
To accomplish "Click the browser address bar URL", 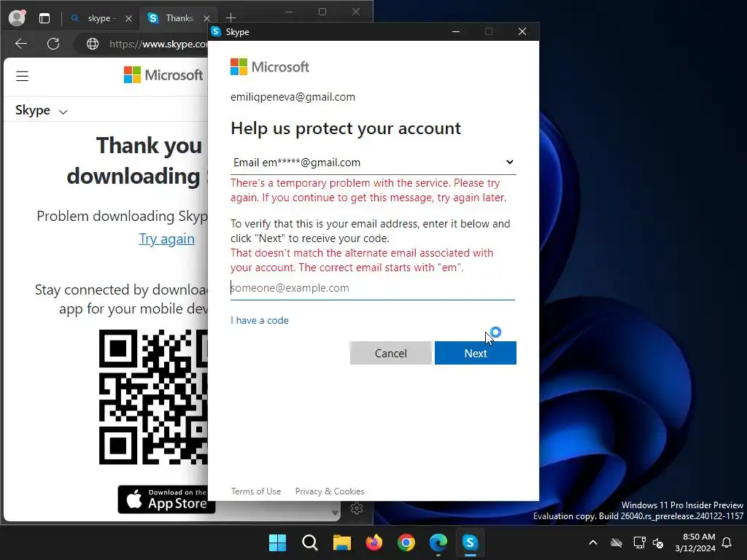I will (158, 44).
